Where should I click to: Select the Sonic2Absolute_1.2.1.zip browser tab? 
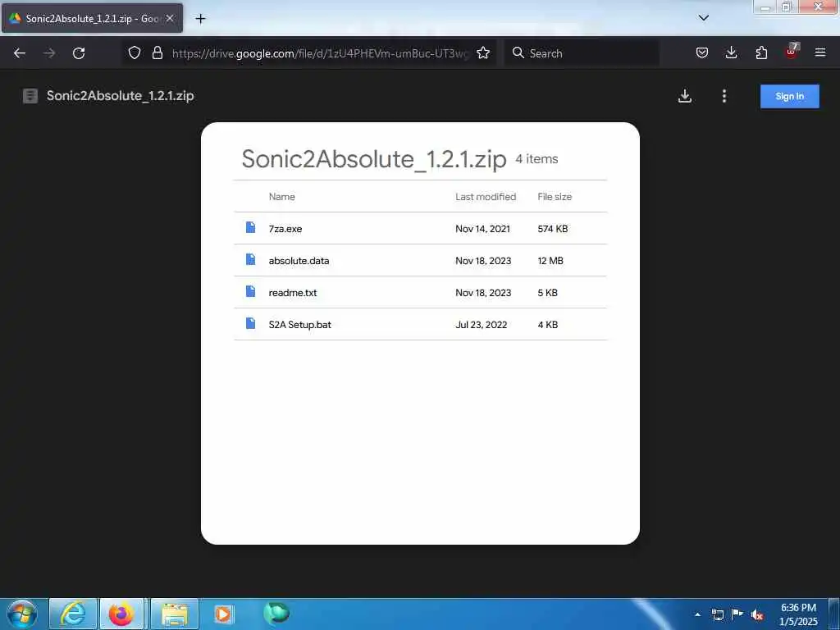(x=92, y=18)
